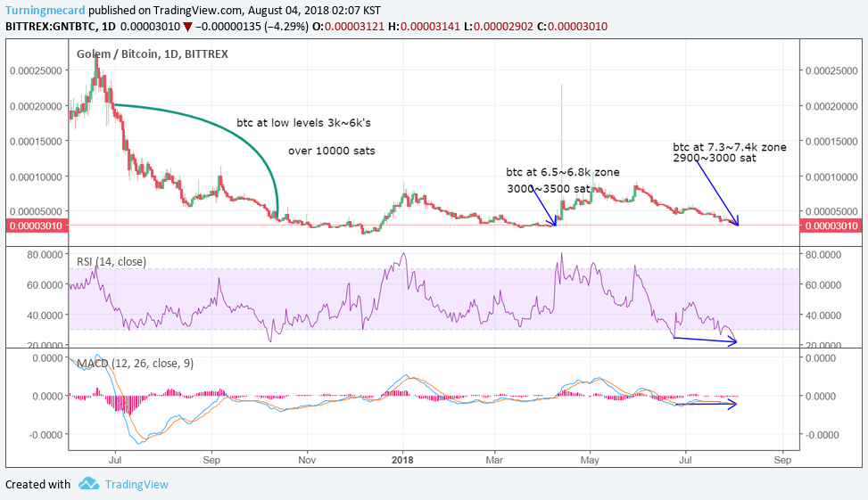Click the 'btc at low levels 3k~6k's' annotation

click(303, 123)
